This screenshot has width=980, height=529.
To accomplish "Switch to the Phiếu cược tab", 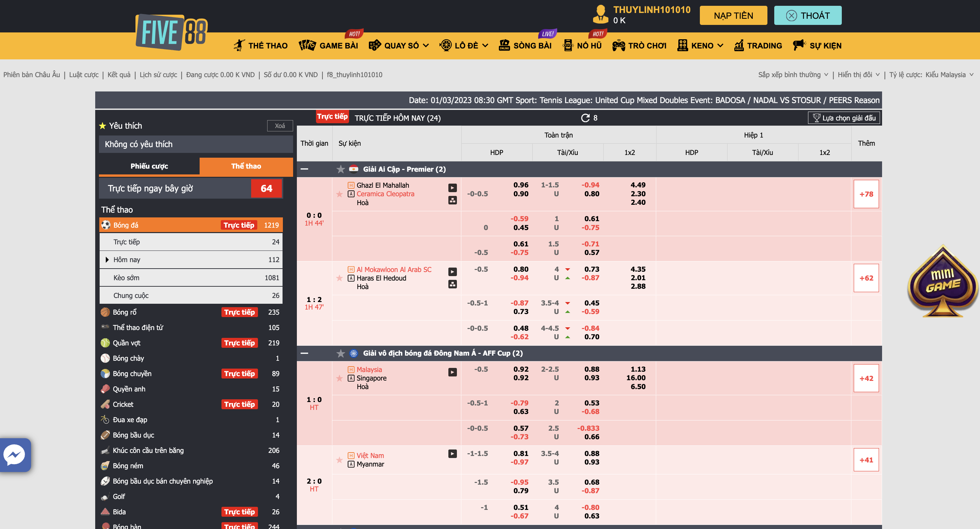I will pos(149,166).
